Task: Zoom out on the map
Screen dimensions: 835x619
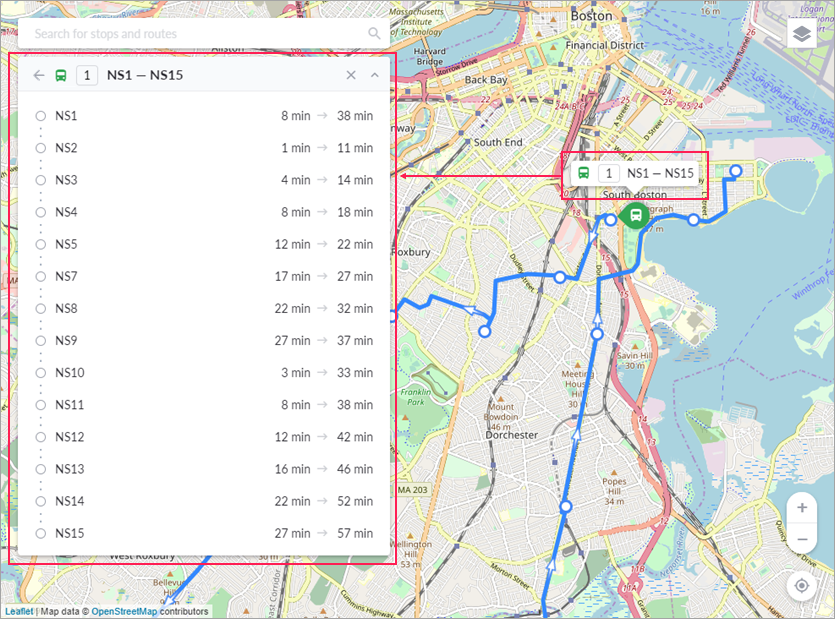Action: [802, 539]
